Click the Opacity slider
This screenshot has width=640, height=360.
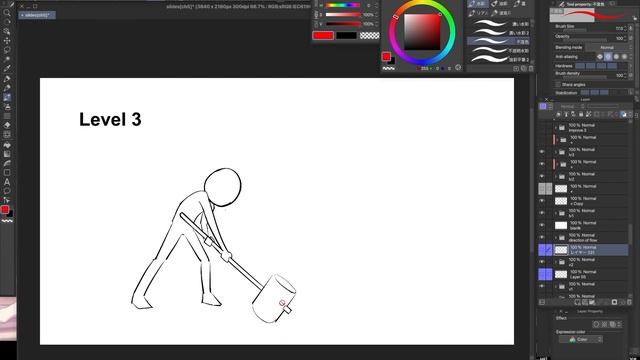(x=584, y=39)
